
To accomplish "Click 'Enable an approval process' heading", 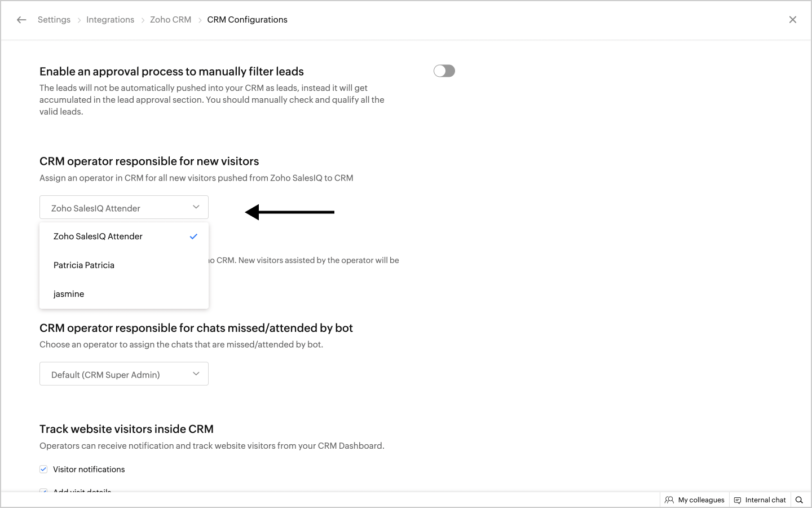I will pyautogui.click(x=172, y=72).
